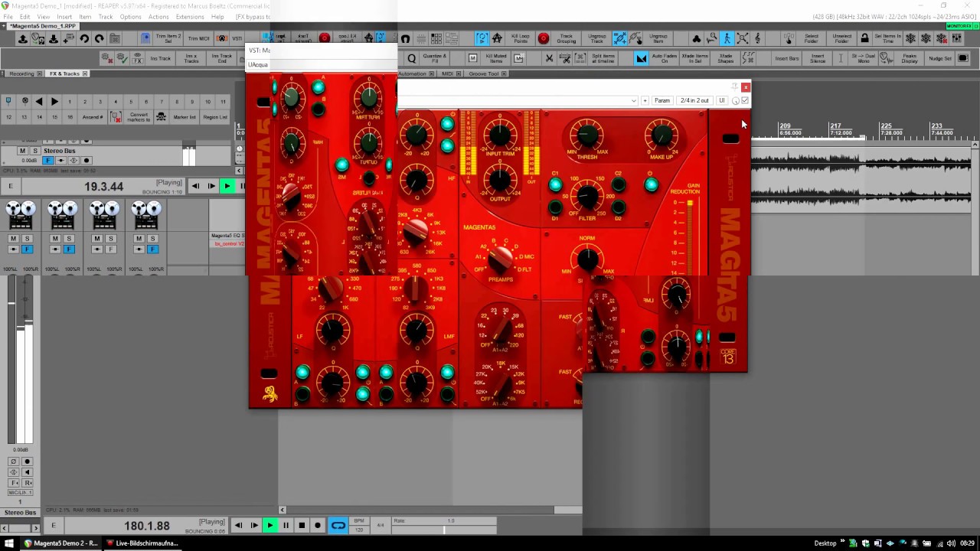Image resolution: width=980 pixels, height=551 pixels.
Task: Click the FX eye icon in second toolbar
Action: pos(137,58)
